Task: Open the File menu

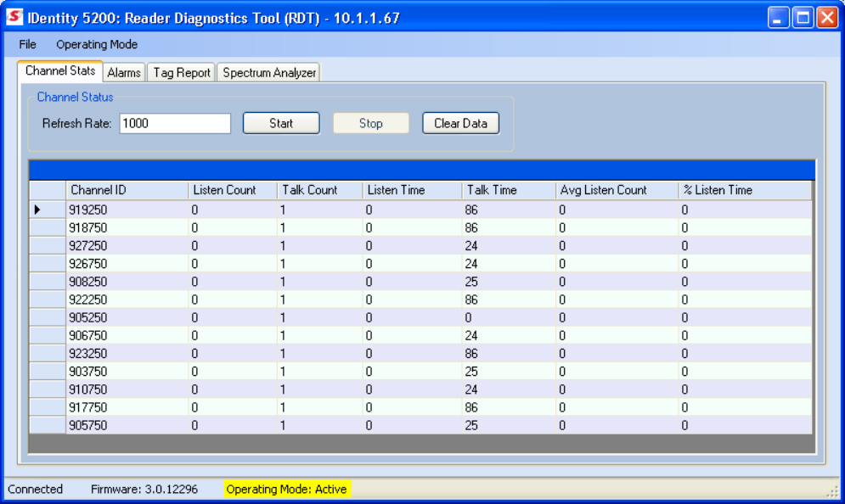Action: point(27,45)
